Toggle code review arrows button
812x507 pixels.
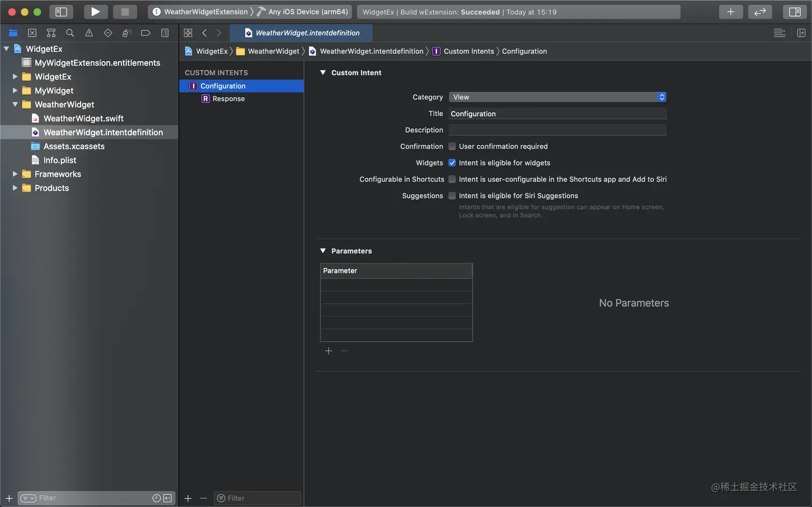[x=760, y=11]
